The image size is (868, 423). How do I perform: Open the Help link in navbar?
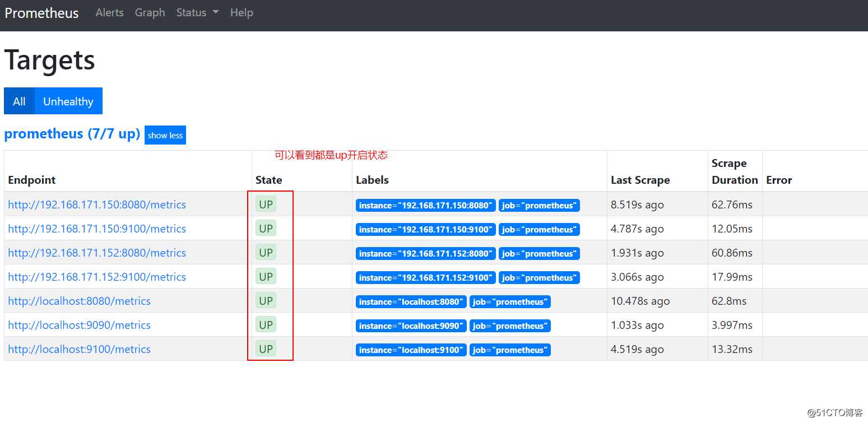pos(242,12)
